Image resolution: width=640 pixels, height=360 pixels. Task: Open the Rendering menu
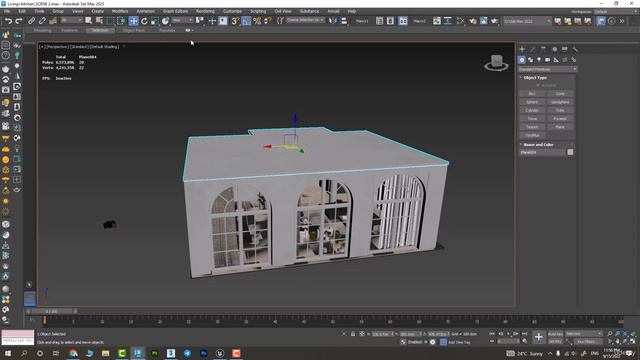tap(205, 11)
